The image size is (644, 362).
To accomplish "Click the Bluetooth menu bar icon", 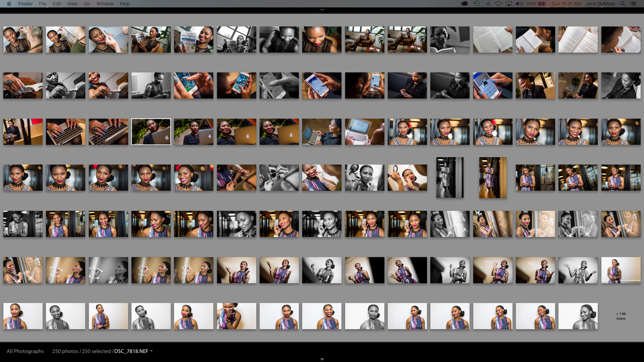I will coord(488,4).
